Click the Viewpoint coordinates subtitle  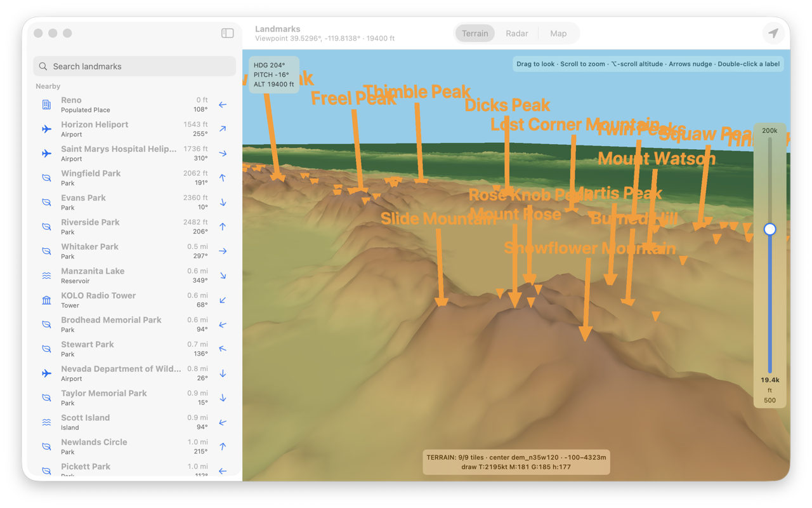(x=325, y=39)
